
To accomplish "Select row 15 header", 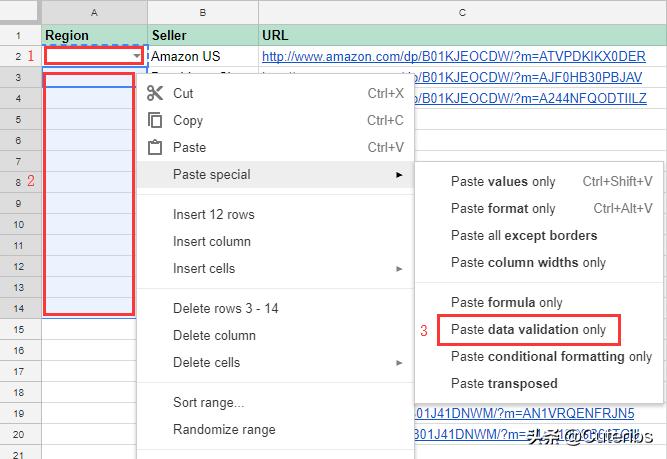I will click(x=18, y=329).
